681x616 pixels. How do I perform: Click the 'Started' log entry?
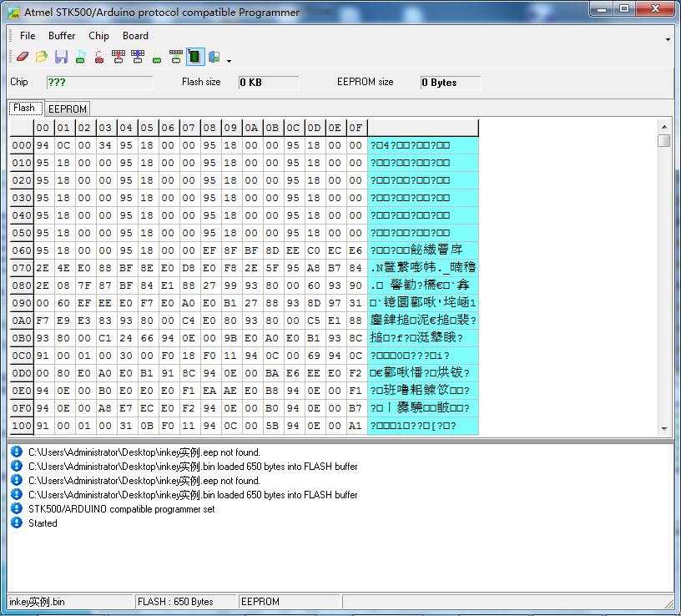point(43,523)
